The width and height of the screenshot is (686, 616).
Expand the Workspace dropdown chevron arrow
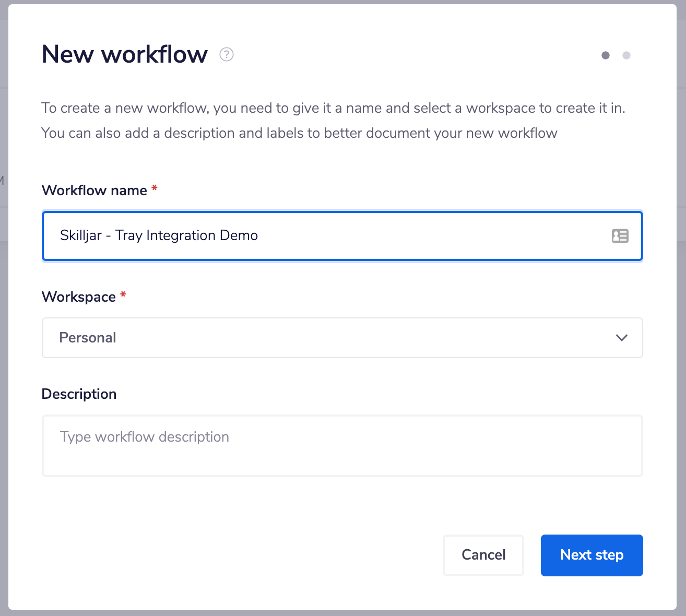click(621, 338)
